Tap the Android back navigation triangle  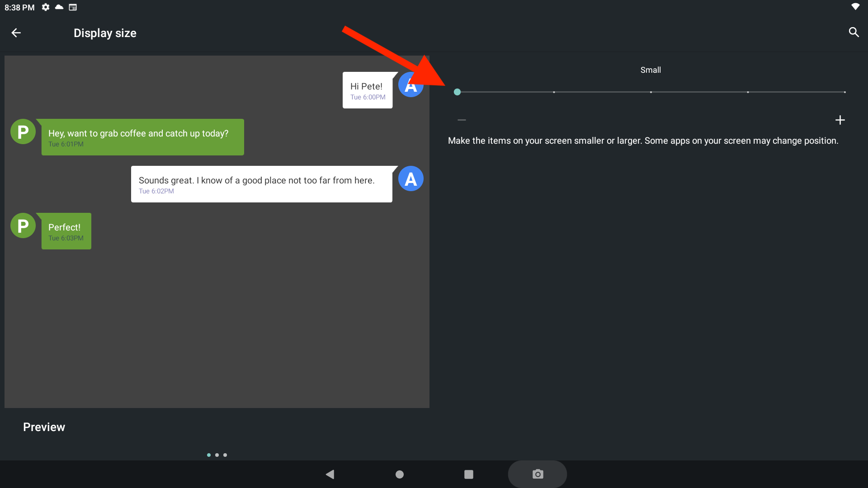coord(330,474)
